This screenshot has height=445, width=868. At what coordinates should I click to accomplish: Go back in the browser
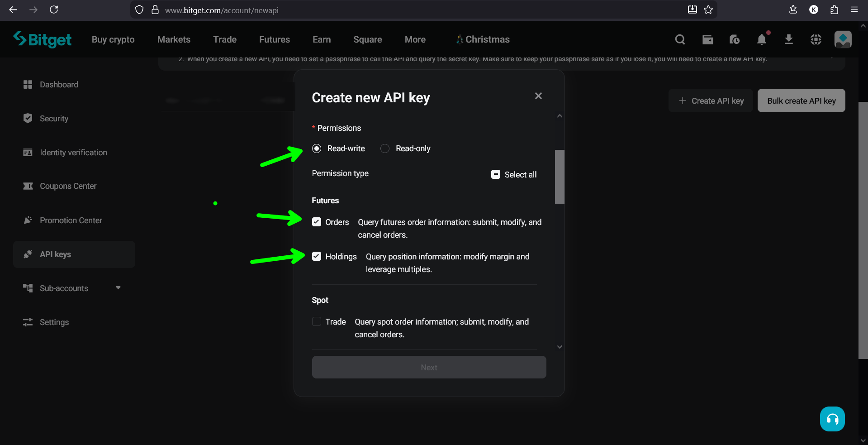pyautogui.click(x=13, y=10)
